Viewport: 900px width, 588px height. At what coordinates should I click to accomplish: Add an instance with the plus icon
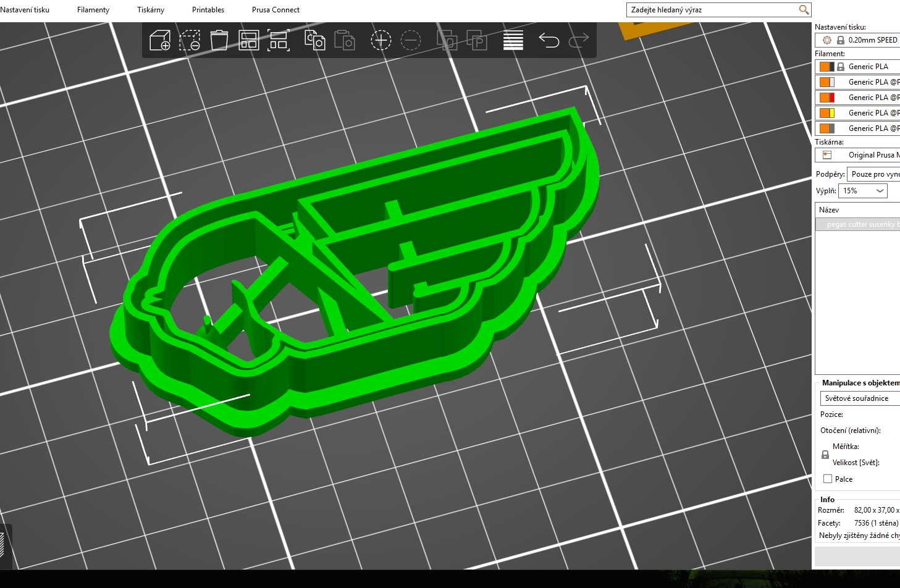[381, 41]
